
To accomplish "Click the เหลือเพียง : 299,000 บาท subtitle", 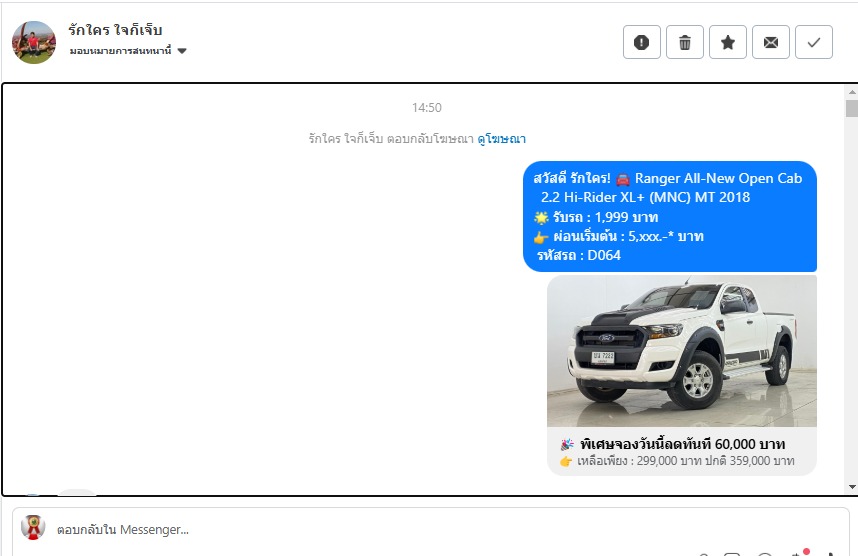I will 686,461.
